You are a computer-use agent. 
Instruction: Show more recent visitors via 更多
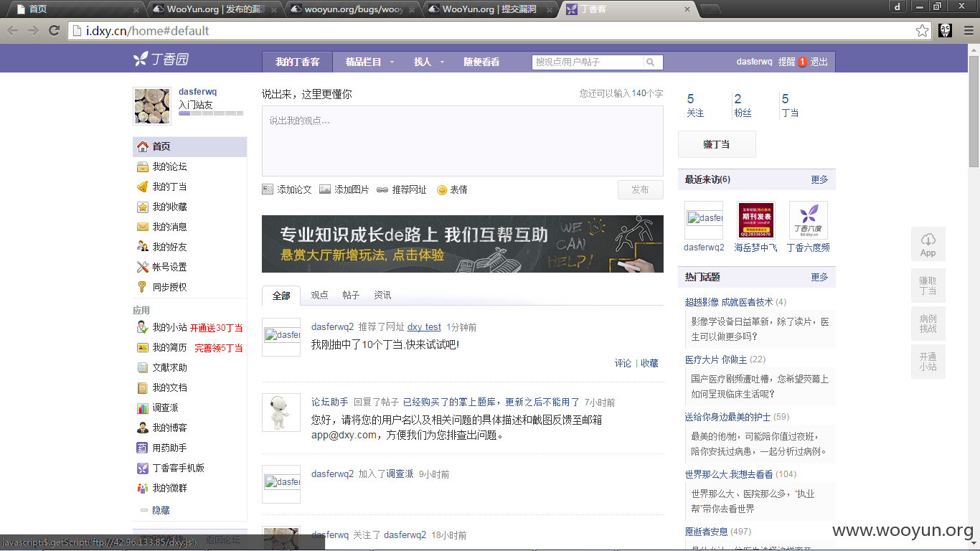[819, 179]
